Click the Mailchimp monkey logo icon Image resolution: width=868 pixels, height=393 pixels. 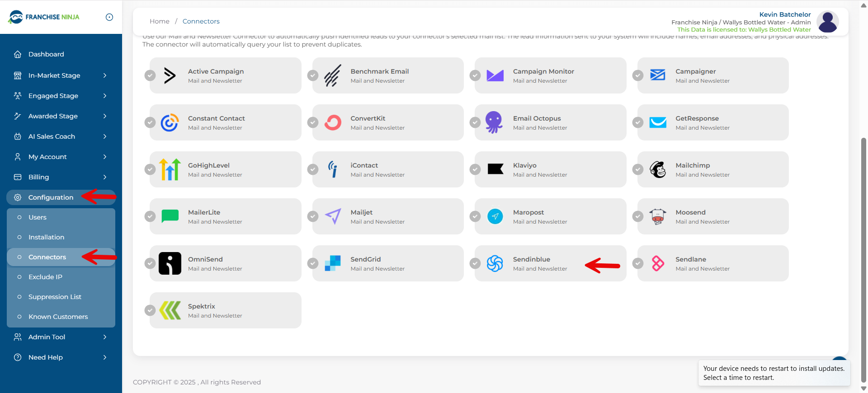pyautogui.click(x=658, y=169)
